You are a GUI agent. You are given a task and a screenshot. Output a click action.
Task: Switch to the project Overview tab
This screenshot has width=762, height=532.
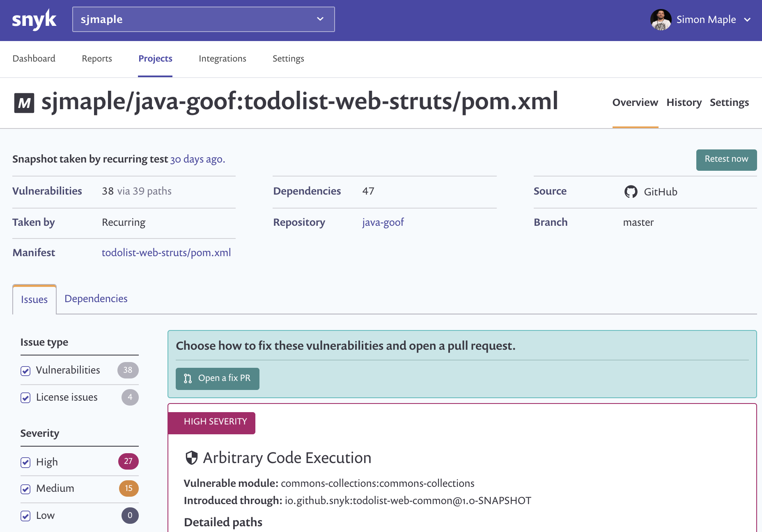(635, 103)
